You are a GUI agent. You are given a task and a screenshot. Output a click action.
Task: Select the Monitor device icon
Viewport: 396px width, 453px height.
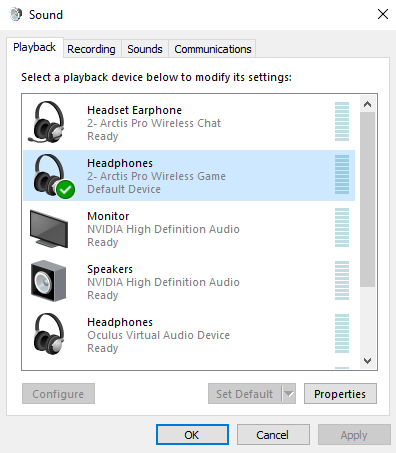[49, 228]
